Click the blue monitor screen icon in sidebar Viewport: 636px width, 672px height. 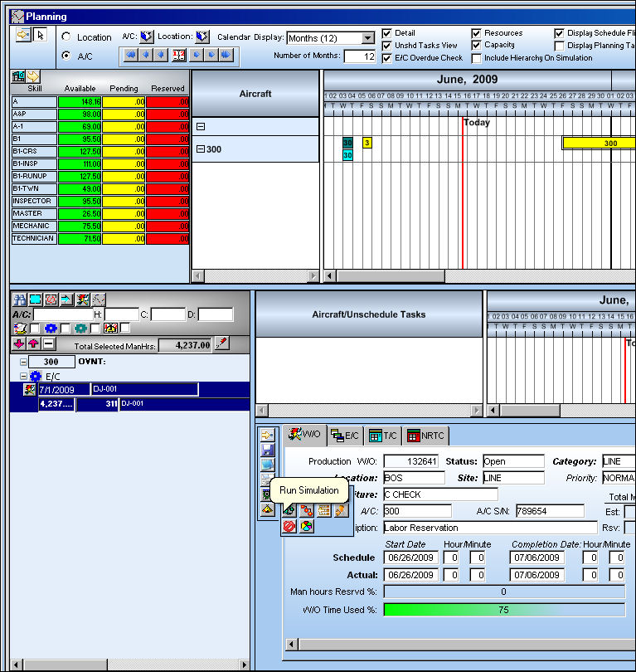(x=267, y=465)
